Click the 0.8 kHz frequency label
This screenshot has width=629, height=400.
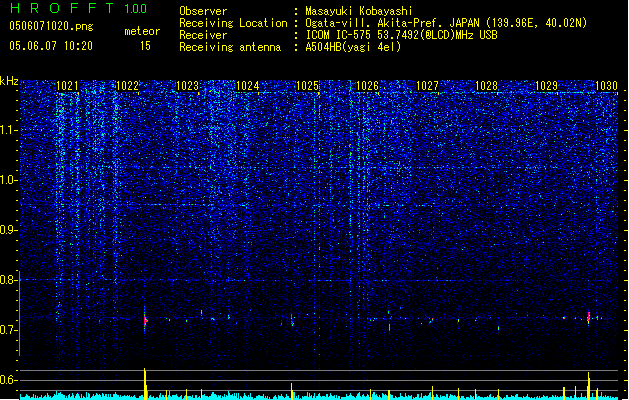8,280
